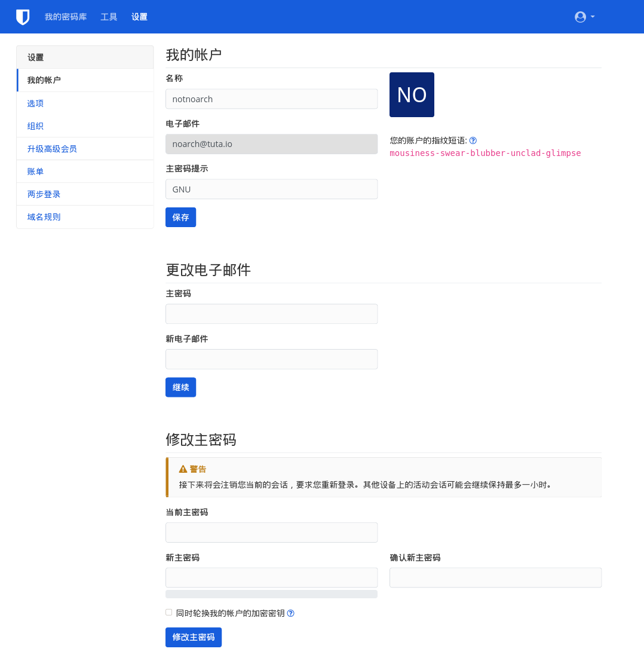Image resolution: width=644 pixels, height=667 pixels.
Task: Open the account profile dropdown menu
Action: (x=584, y=17)
